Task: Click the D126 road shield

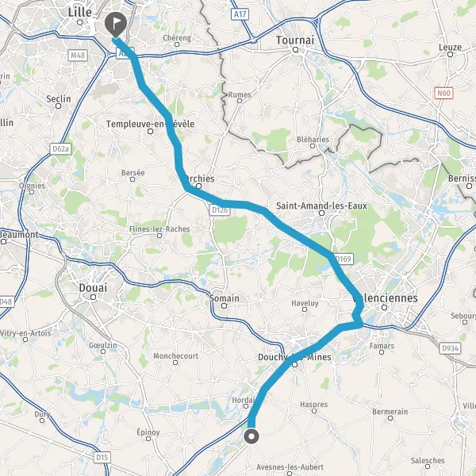Action: pos(220,209)
